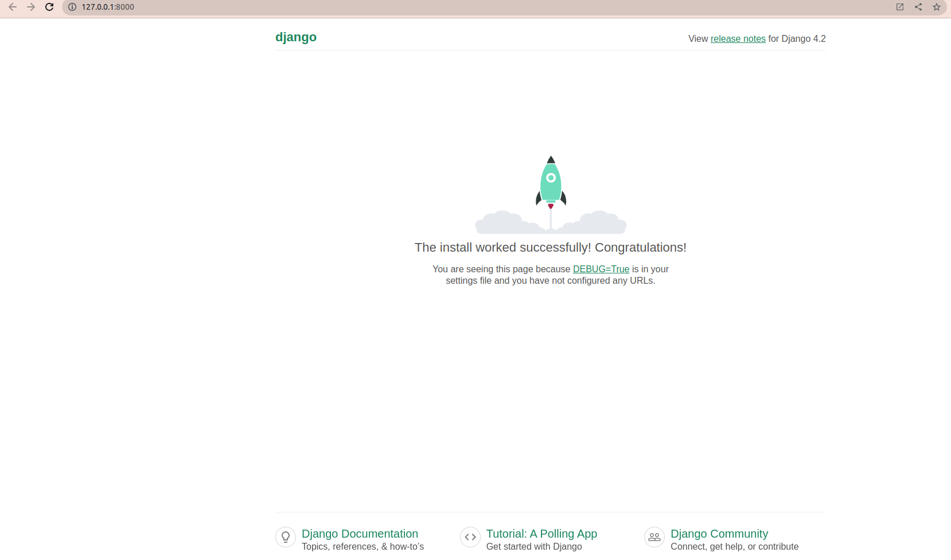The width and height of the screenshot is (951, 560).
Task: Visit the Django Community link
Action: click(x=719, y=534)
